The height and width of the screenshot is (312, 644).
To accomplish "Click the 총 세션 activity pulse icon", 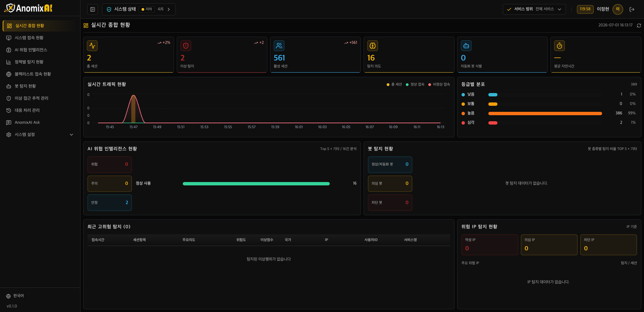I will click(x=92, y=46).
